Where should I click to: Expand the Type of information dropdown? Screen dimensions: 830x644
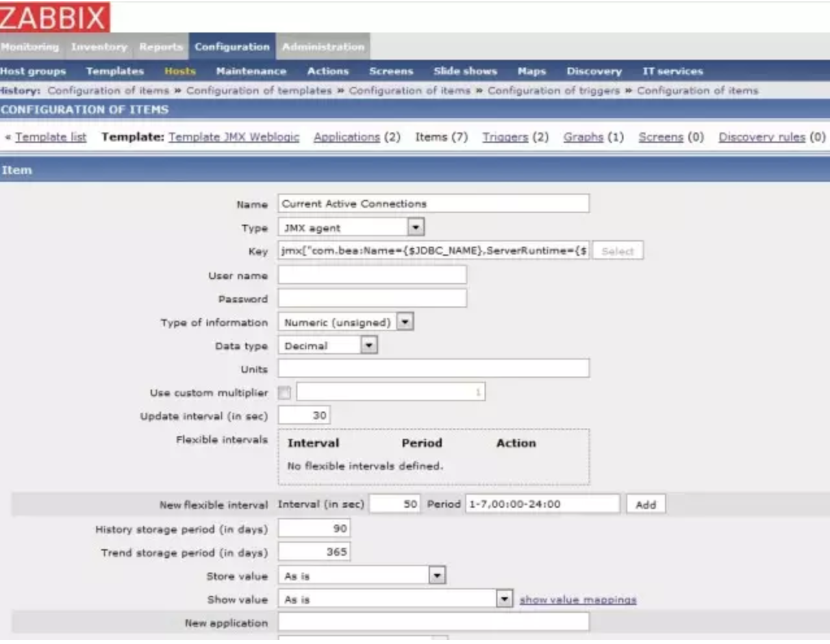(x=346, y=322)
